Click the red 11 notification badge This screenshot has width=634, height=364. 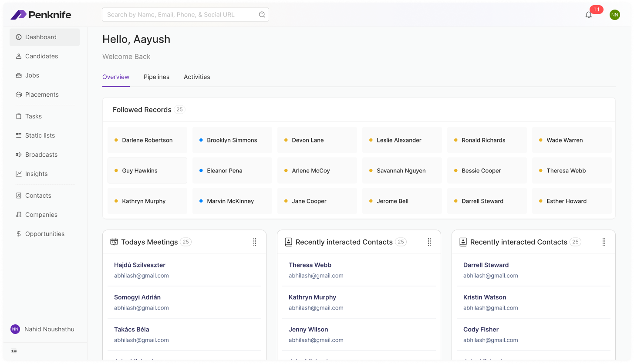596,10
